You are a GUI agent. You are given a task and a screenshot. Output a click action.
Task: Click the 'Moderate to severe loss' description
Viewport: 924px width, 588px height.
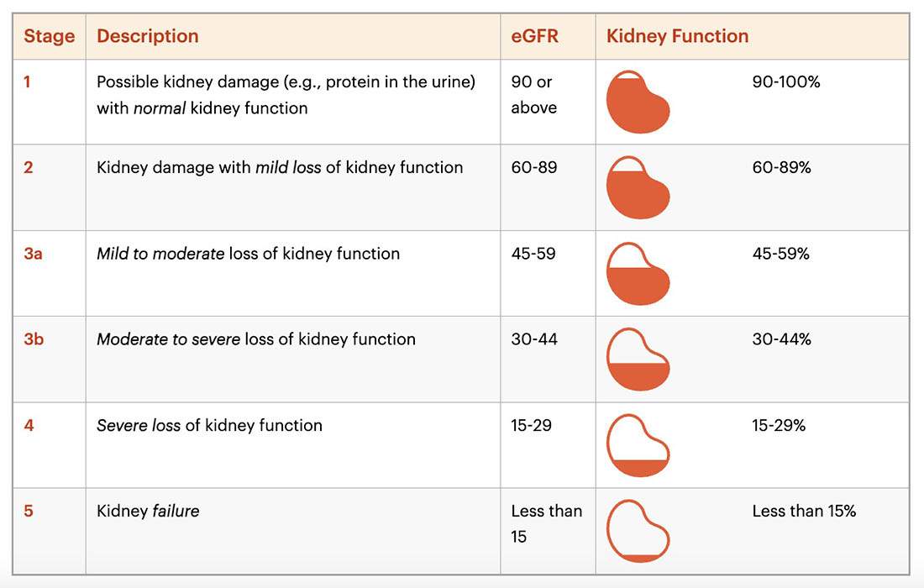pyautogui.click(x=255, y=339)
